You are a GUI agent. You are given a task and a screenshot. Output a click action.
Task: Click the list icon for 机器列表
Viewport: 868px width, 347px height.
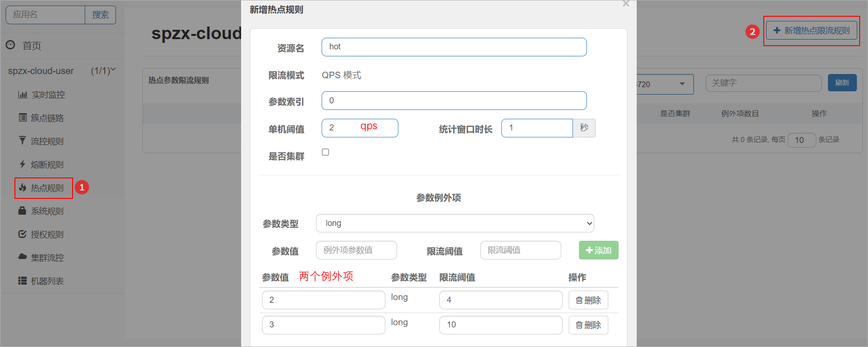point(22,280)
